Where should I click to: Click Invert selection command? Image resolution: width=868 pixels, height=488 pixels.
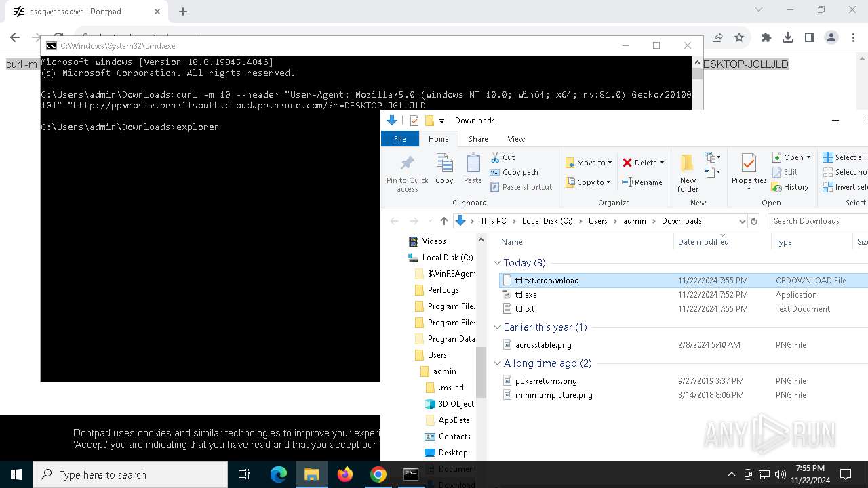[844, 187]
